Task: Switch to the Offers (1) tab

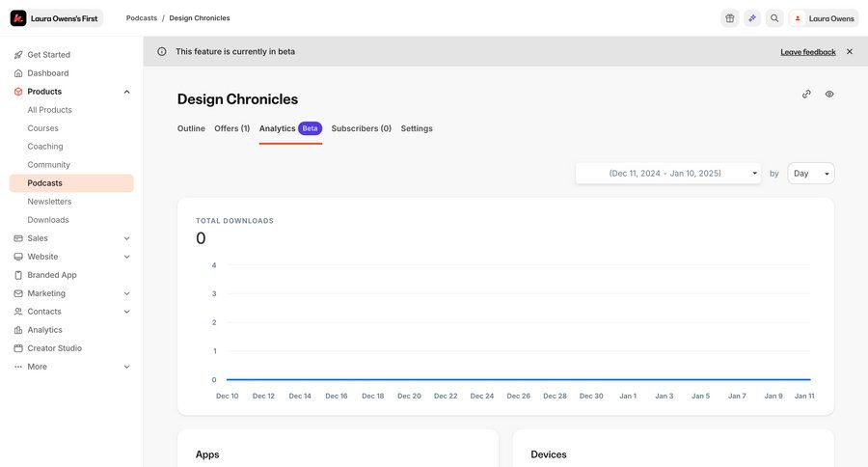Action: pos(231,128)
